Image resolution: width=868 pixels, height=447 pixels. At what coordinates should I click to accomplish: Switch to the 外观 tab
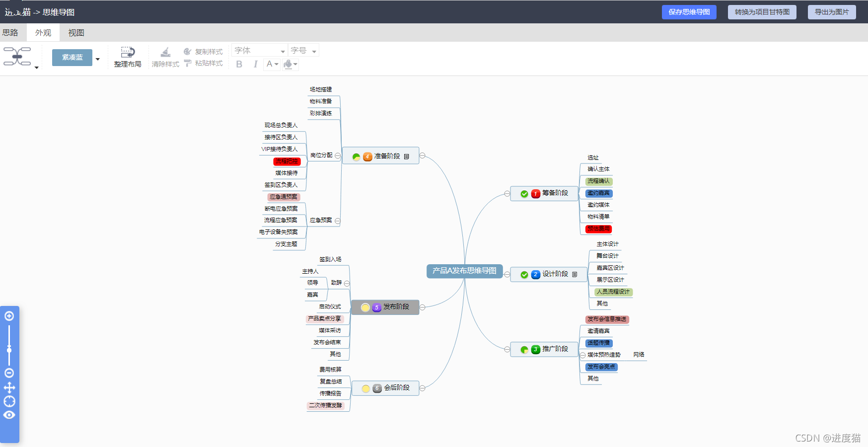[43, 33]
